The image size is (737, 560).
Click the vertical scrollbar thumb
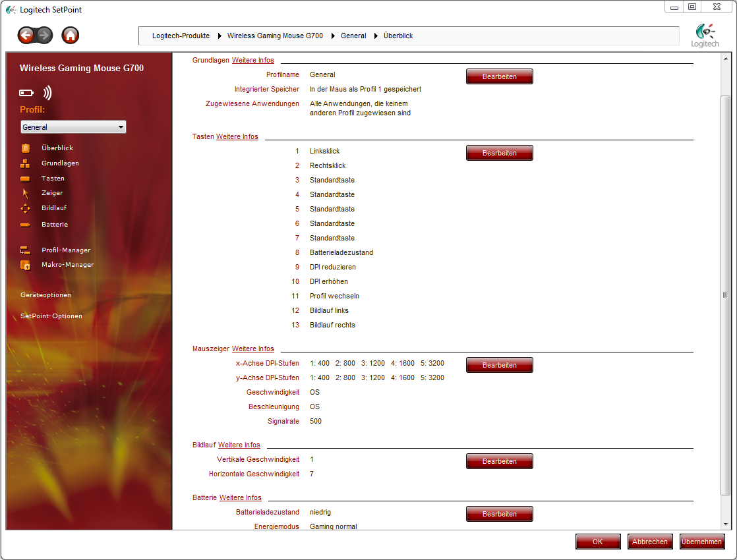click(725, 294)
